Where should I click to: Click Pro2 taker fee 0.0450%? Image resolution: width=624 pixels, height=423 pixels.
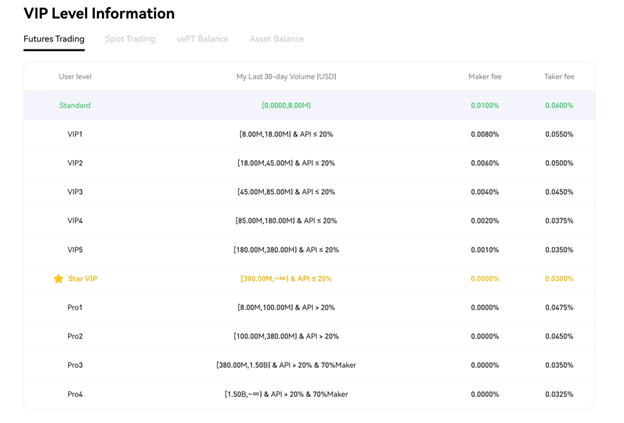[x=559, y=336]
